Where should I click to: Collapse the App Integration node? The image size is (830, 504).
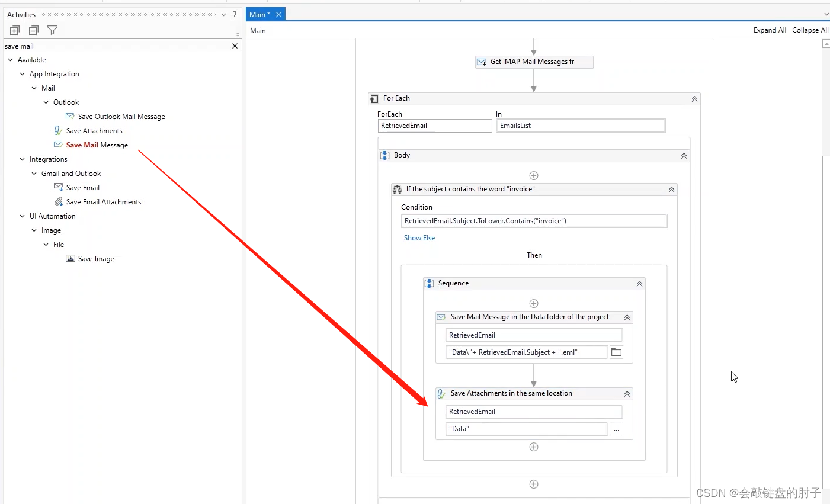[x=23, y=74]
